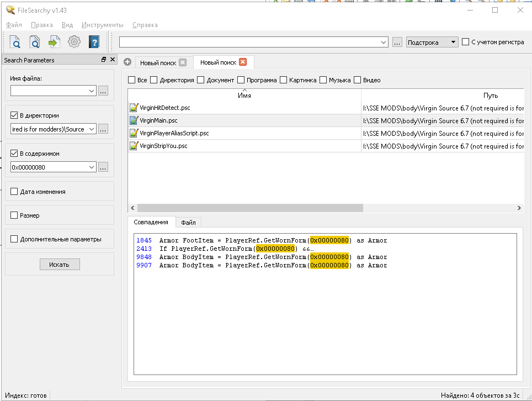This screenshot has width=532, height=401.
Task: Enable 'С учетом регистра' case-sensitive option
Action: pos(466,42)
